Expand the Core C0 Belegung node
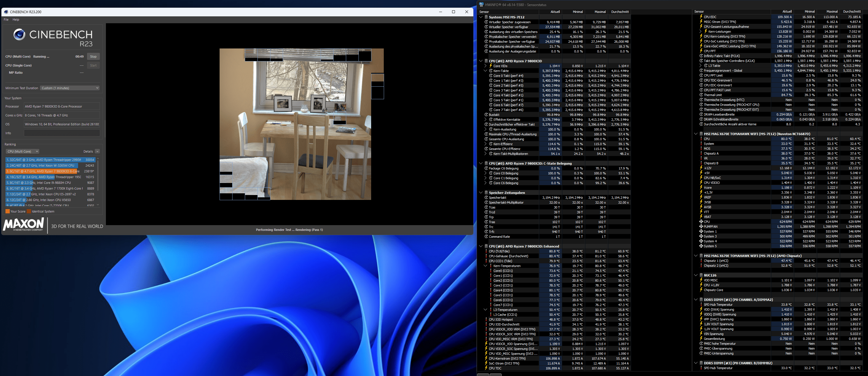 [x=486, y=173]
